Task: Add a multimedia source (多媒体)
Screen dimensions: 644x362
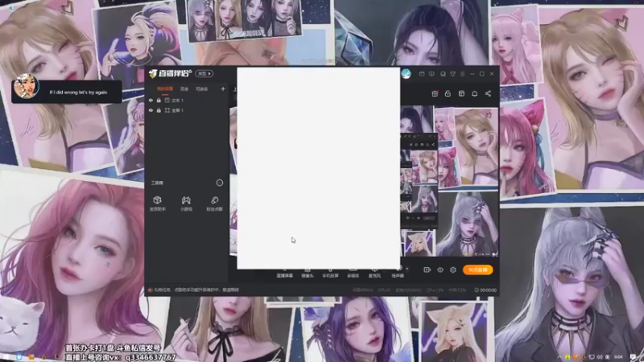Action: click(x=353, y=274)
